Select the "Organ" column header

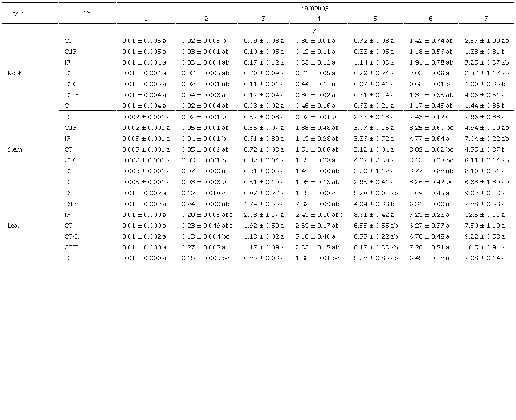[16, 13]
